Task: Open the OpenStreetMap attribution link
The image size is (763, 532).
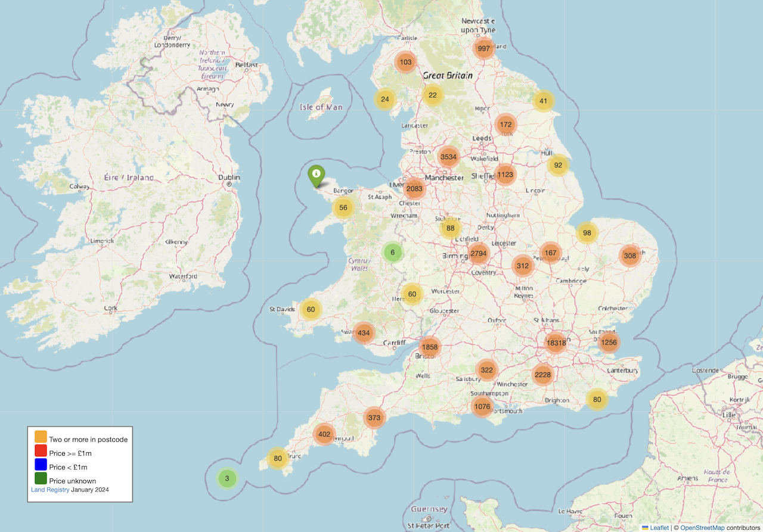Action: pos(702,528)
